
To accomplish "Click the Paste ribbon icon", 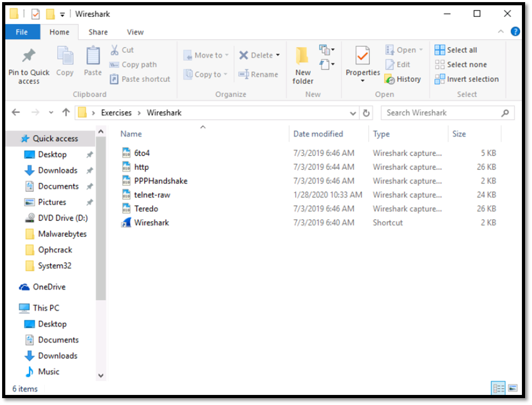I will [93, 56].
